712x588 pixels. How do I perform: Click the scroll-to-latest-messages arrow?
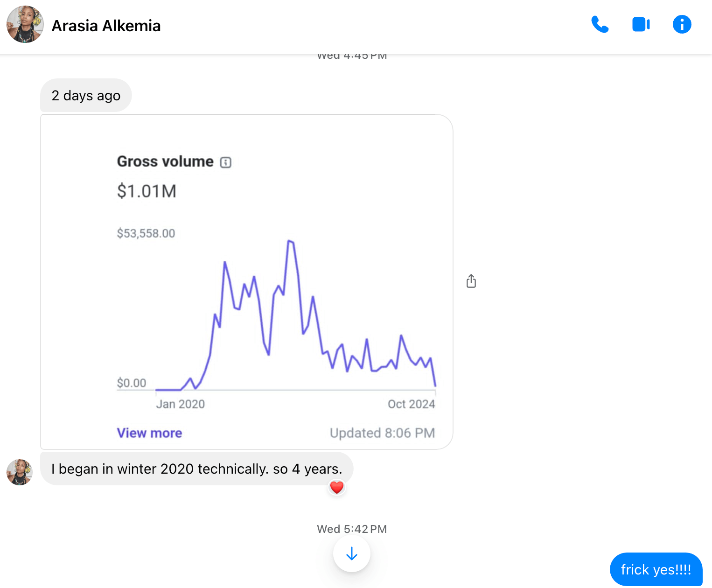(x=351, y=553)
